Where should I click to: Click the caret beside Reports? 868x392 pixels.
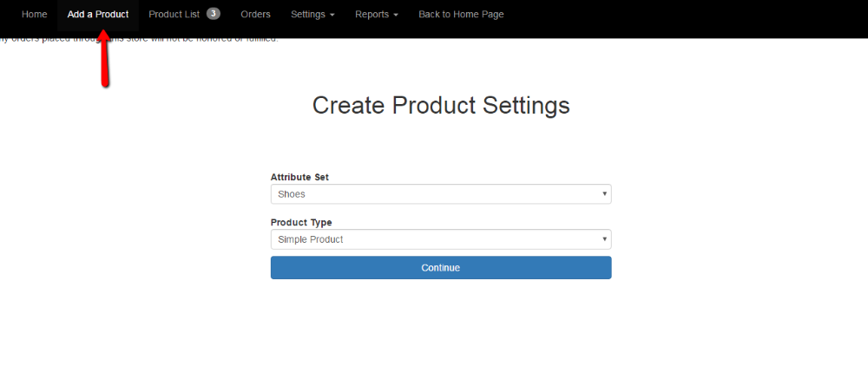pos(396,16)
